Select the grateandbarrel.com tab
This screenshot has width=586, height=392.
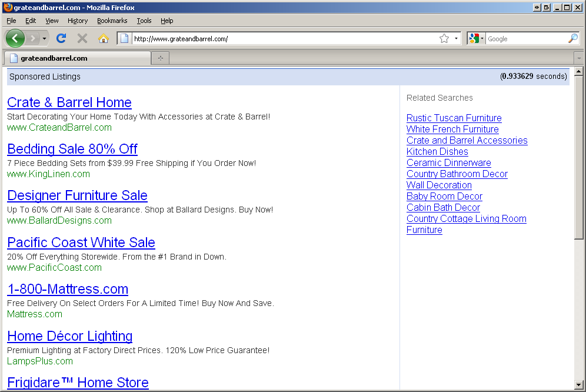coord(77,58)
